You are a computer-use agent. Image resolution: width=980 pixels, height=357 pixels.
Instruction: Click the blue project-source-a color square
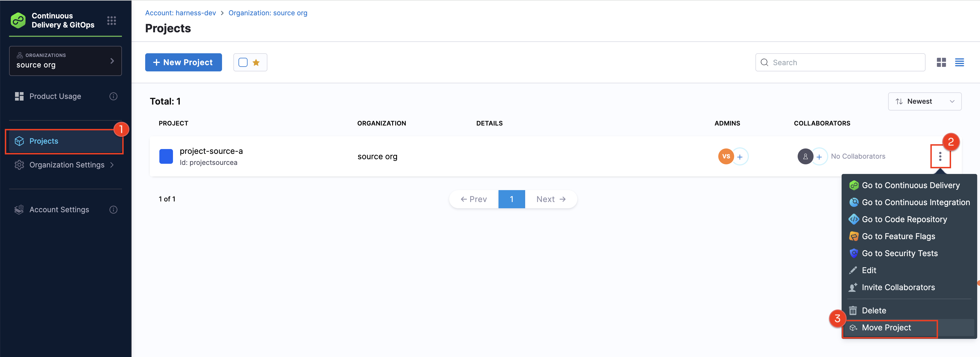tap(166, 156)
